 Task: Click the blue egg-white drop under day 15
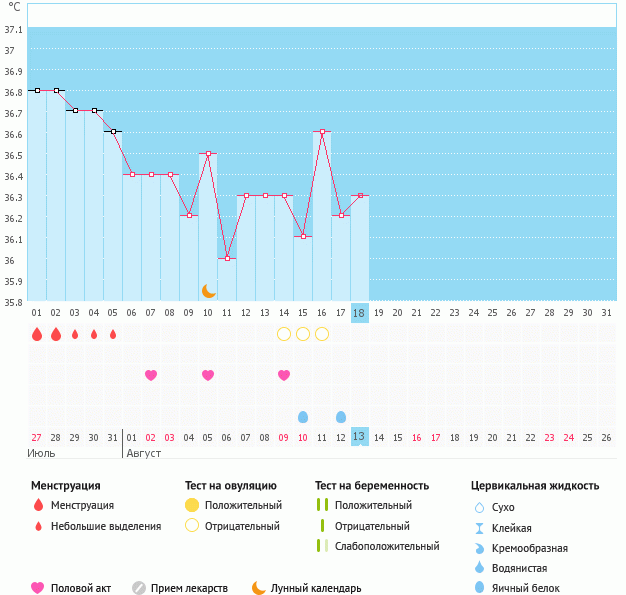click(x=303, y=416)
